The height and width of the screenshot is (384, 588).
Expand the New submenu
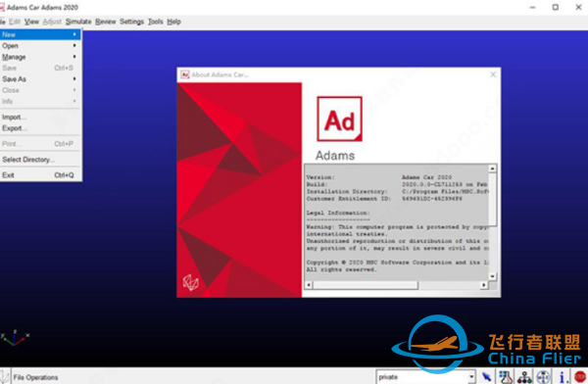coord(40,34)
